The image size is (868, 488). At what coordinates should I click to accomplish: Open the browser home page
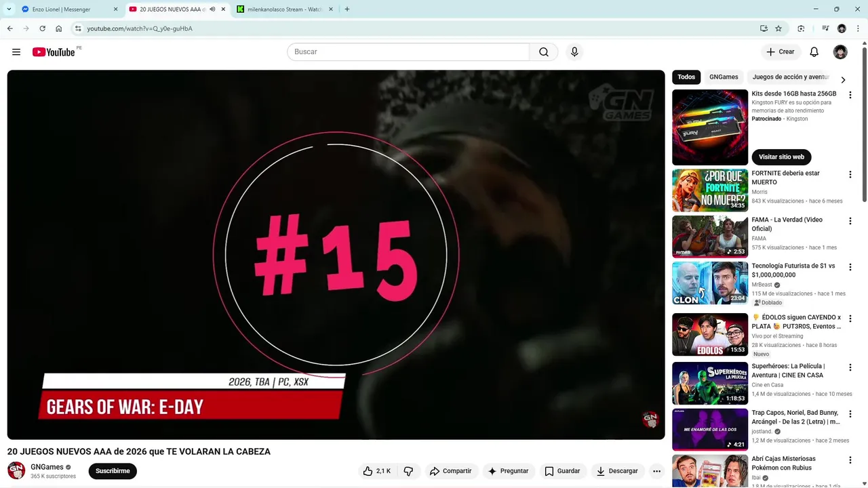tap(59, 28)
